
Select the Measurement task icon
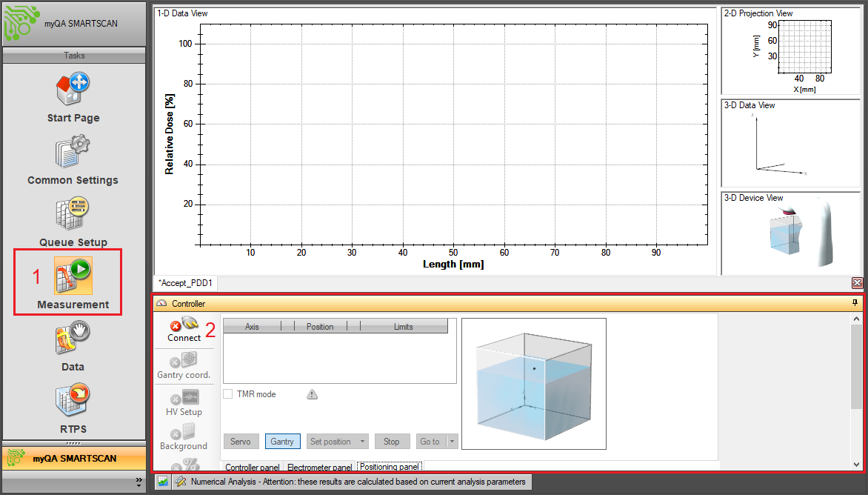point(73,275)
